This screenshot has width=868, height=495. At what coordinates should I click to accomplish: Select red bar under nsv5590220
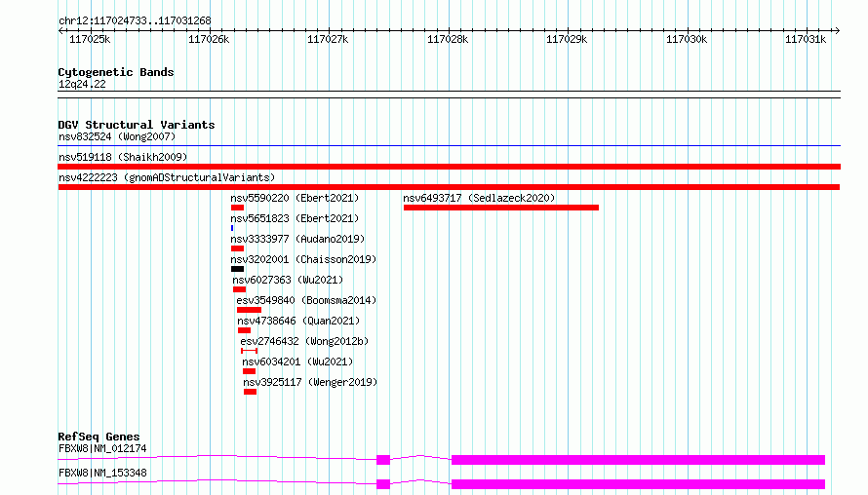(238, 208)
